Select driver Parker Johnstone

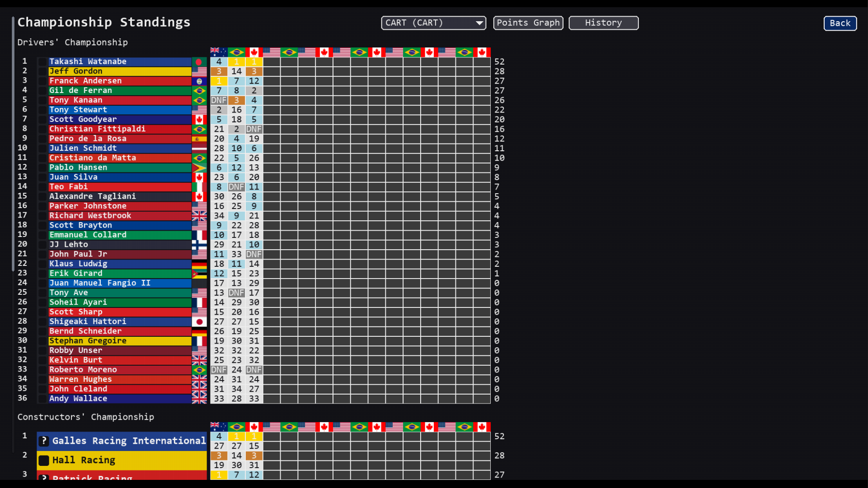[120, 206]
